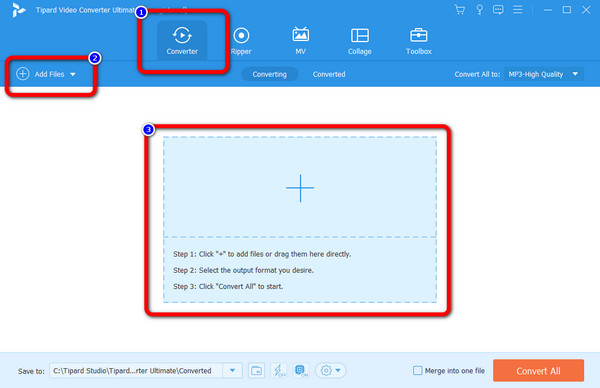Open the hamburger menu icon
600x388 pixels.
517,10
